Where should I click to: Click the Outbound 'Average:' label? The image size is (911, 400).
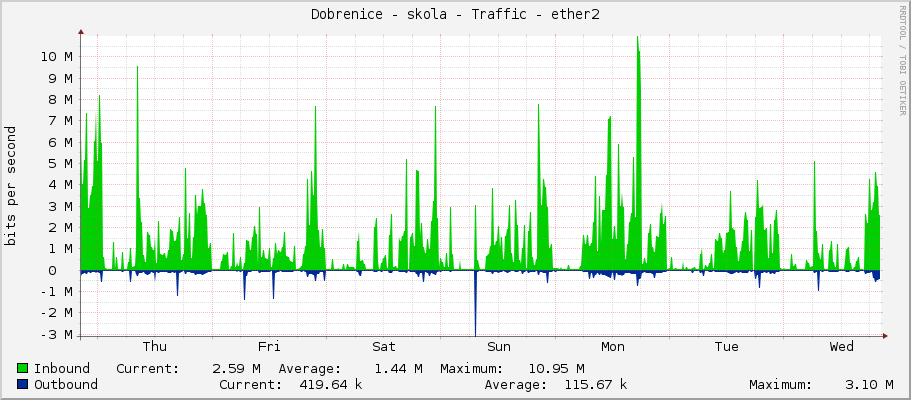pyautogui.click(x=515, y=384)
